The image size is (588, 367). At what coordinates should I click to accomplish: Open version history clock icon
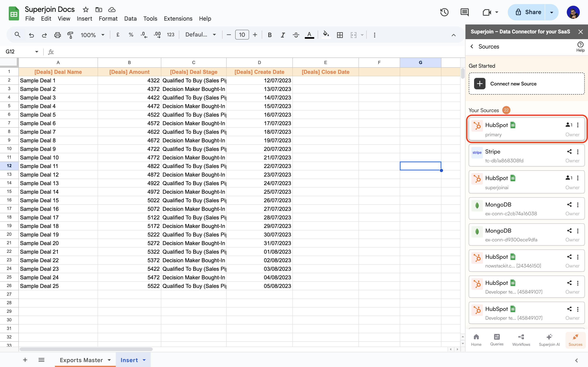[x=444, y=12]
